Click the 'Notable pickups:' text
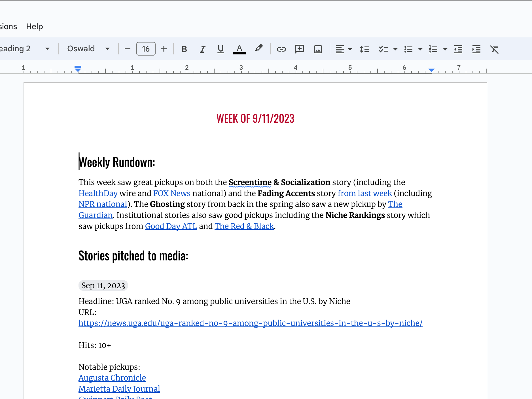 pyautogui.click(x=109, y=367)
